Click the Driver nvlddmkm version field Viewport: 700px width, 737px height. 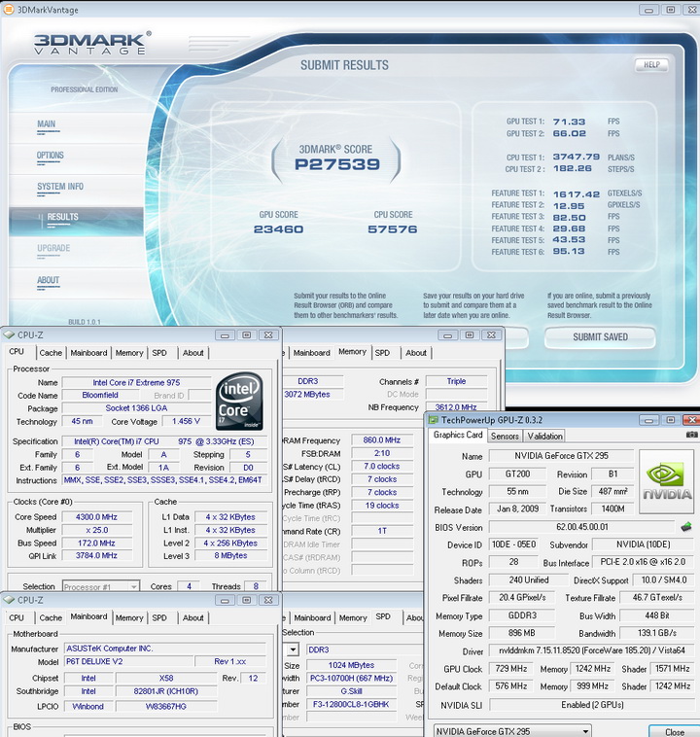pyautogui.click(x=592, y=650)
